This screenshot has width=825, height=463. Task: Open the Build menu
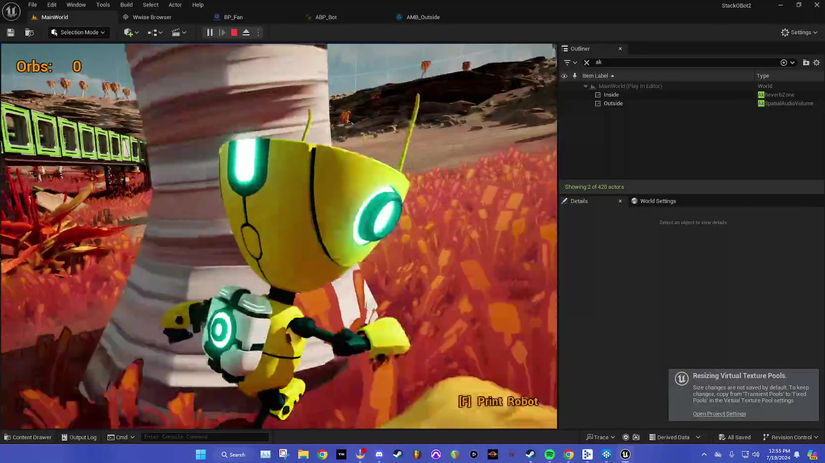coord(126,5)
